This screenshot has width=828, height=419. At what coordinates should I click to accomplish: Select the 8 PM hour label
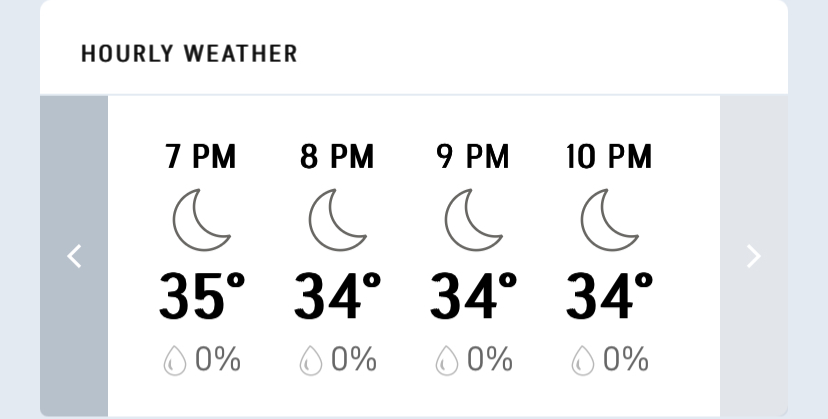click(337, 156)
